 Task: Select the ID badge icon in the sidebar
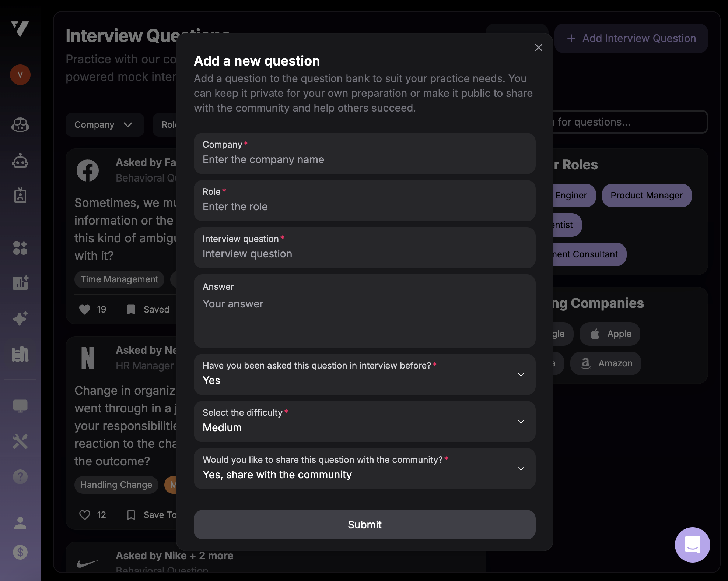coord(20,195)
